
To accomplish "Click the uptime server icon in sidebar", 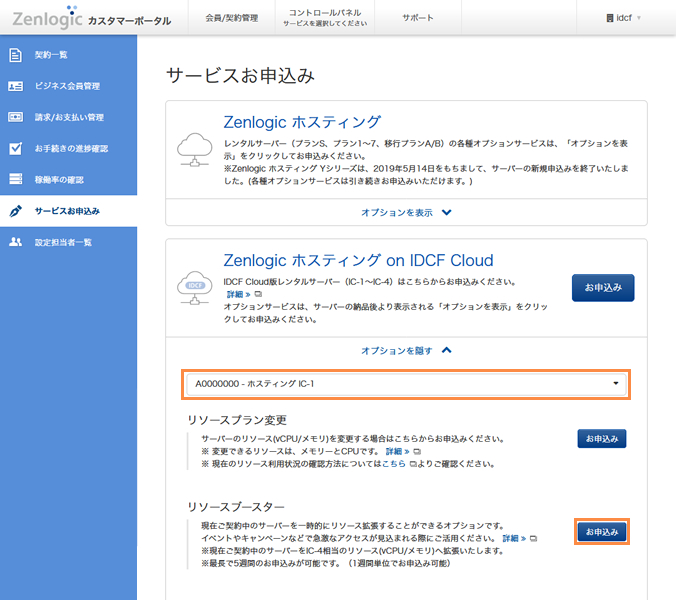I will [x=15, y=179].
